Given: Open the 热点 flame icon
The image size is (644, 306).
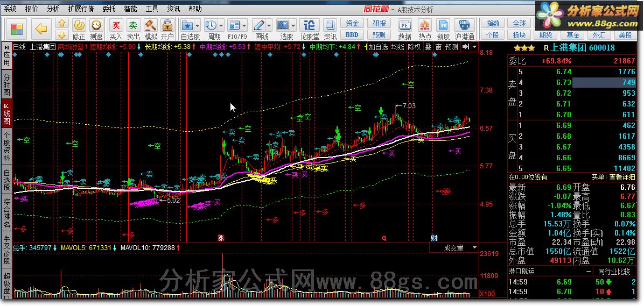Looking at the screenshot, I should pyautogui.click(x=424, y=25).
